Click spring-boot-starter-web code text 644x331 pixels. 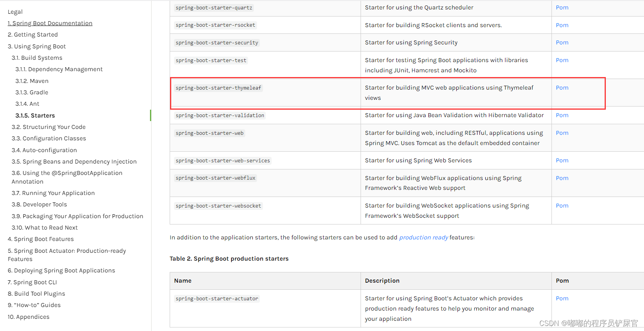pos(209,133)
